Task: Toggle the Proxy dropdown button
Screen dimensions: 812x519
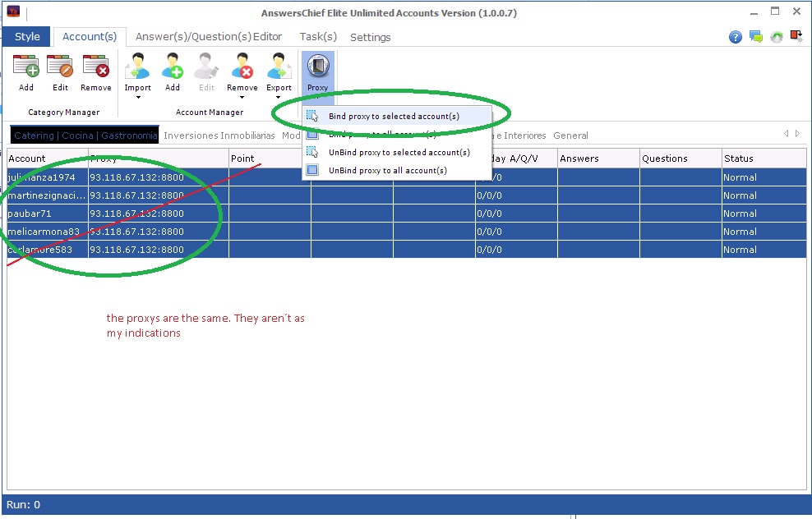Action: point(317,73)
